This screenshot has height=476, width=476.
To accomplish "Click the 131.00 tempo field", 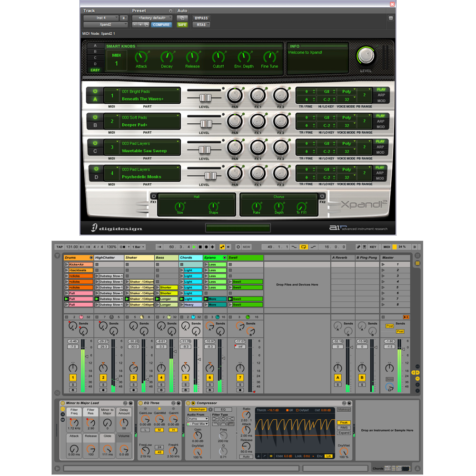I will click(72, 247).
